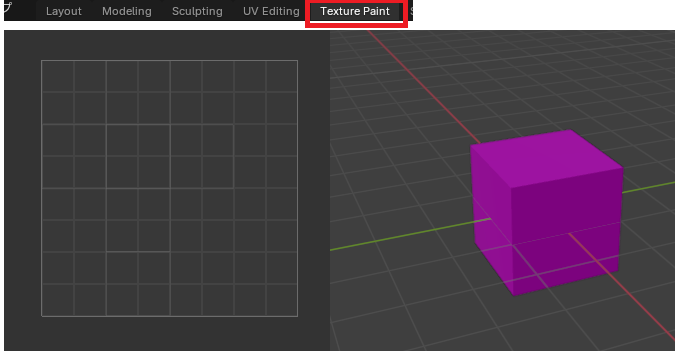Go to the UV Editing workspace

[x=271, y=11]
